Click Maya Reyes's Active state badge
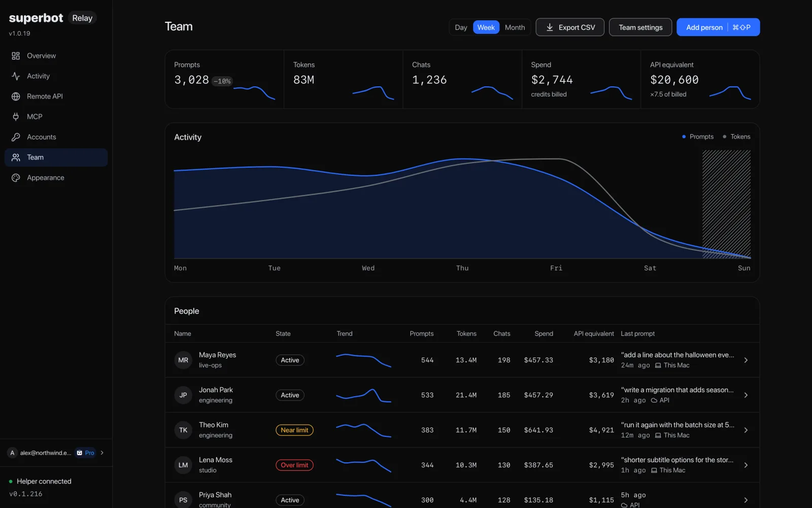The width and height of the screenshot is (812, 508). point(290,360)
